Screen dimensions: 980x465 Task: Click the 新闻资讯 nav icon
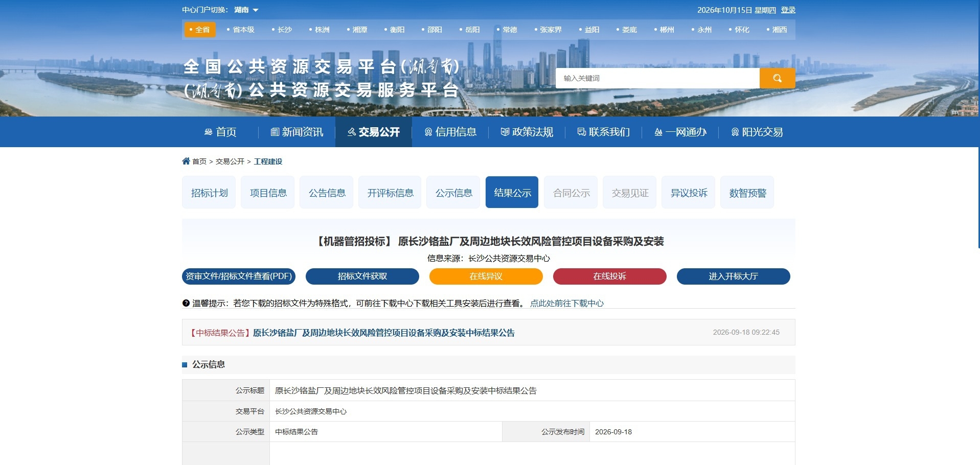275,132
